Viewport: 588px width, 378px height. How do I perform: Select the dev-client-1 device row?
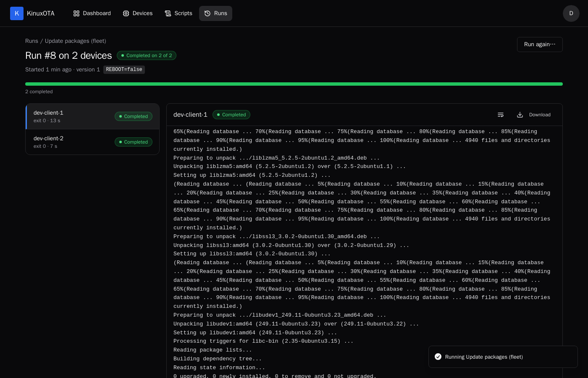click(92, 116)
